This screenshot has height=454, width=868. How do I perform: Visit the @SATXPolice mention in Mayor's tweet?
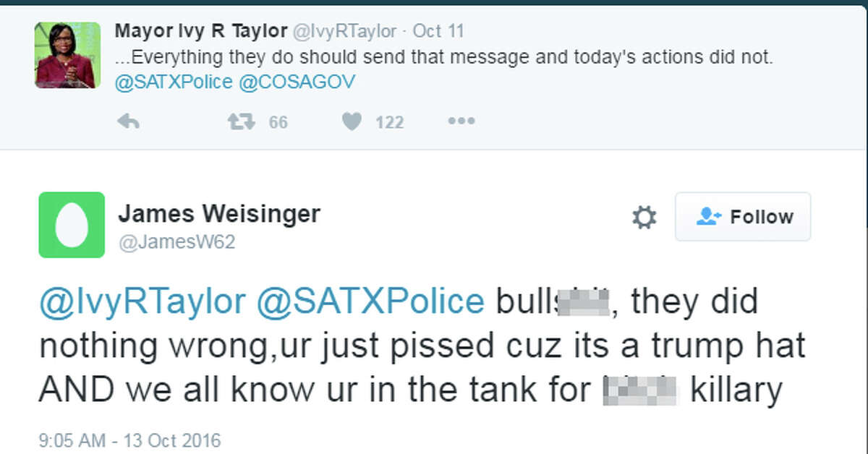tap(174, 82)
